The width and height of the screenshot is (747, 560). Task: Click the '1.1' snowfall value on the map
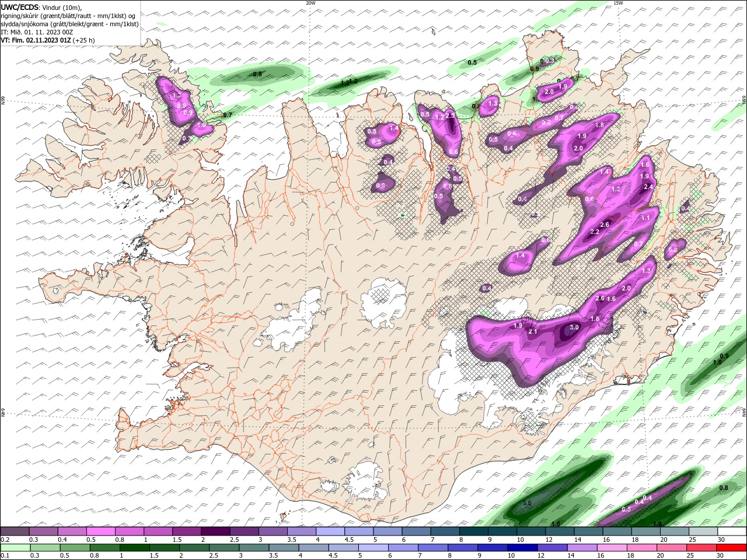(645, 218)
